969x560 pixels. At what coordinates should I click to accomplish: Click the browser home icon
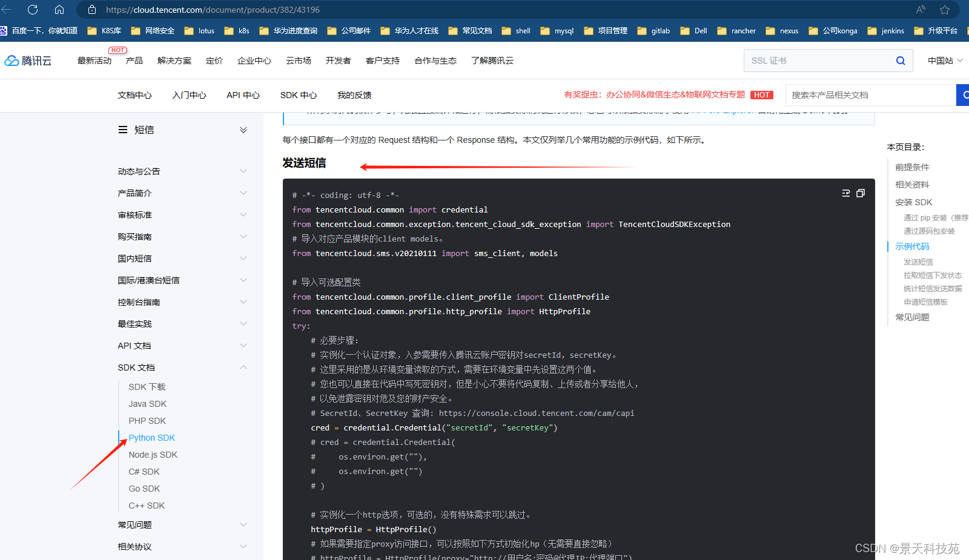pyautogui.click(x=59, y=10)
